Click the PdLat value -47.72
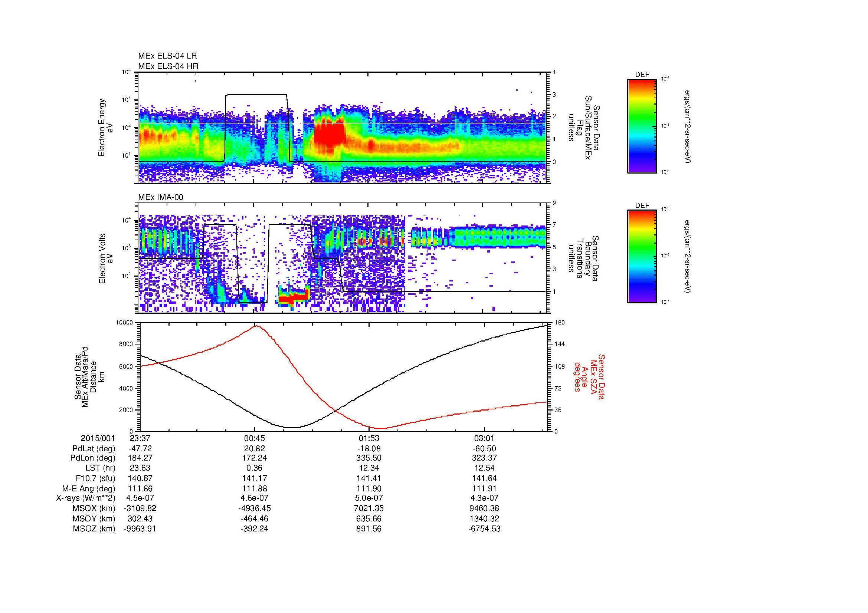This screenshot has height=613, width=868. pyautogui.click(x=140, y=449)
